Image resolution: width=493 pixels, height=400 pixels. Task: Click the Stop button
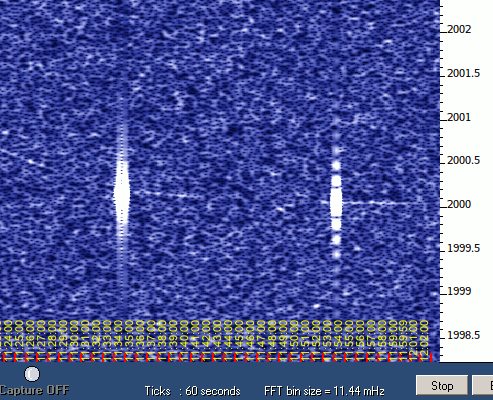click(x=442, y=386)
